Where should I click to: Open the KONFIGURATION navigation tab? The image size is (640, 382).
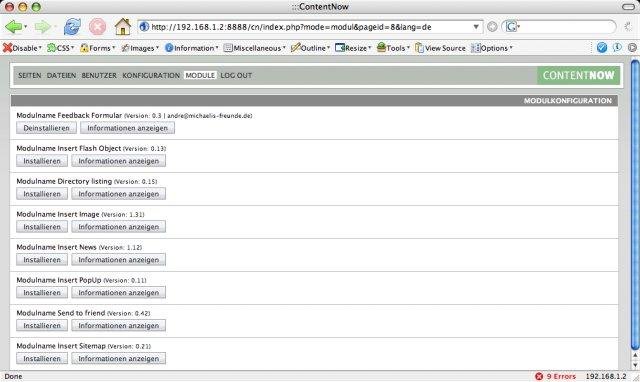click(x=151, y=76)
